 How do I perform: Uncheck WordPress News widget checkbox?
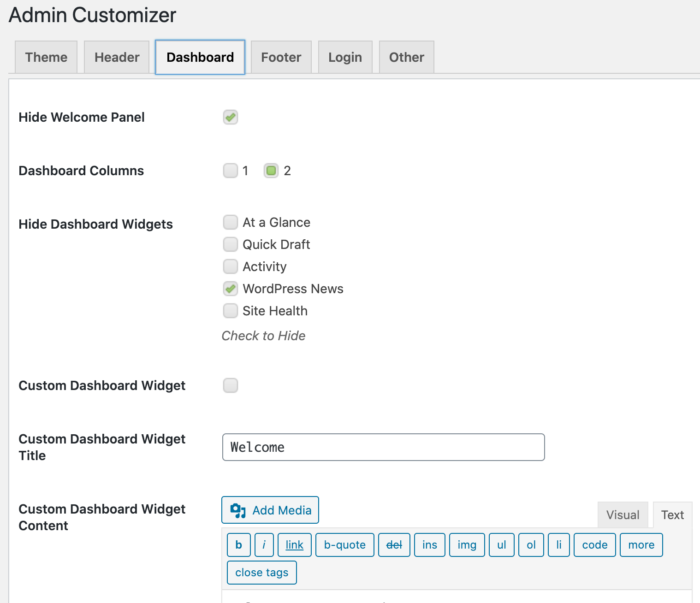(231, 289)
